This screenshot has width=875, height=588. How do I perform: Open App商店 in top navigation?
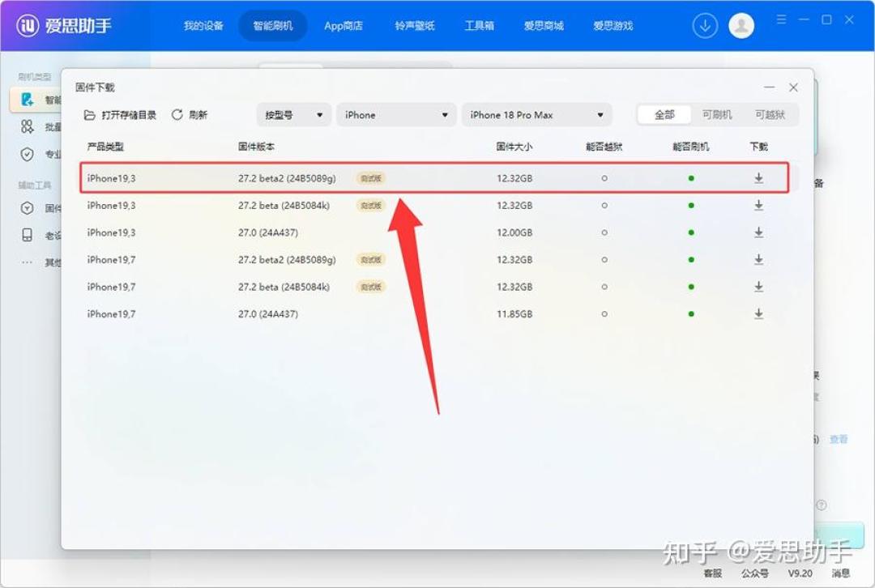point(344,26)
